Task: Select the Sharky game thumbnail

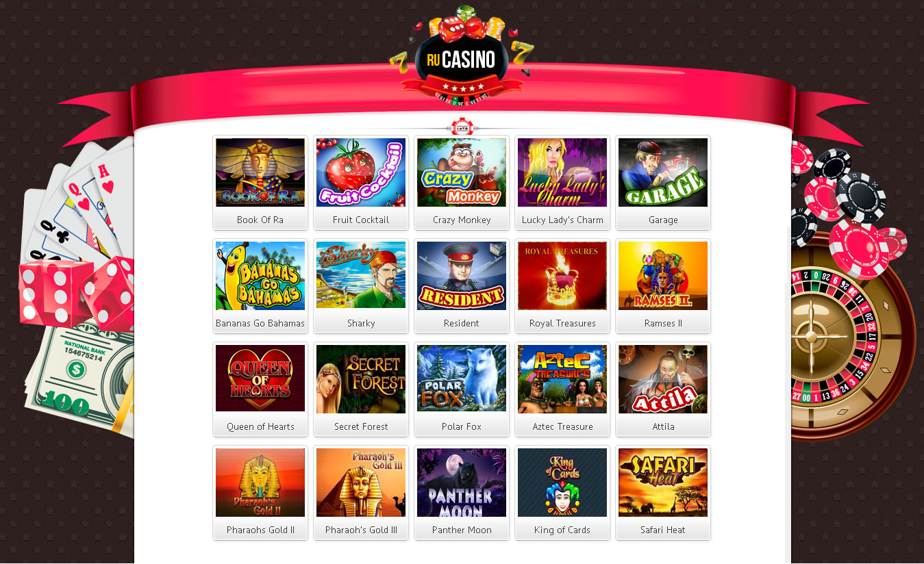Action: pos(361,276)
